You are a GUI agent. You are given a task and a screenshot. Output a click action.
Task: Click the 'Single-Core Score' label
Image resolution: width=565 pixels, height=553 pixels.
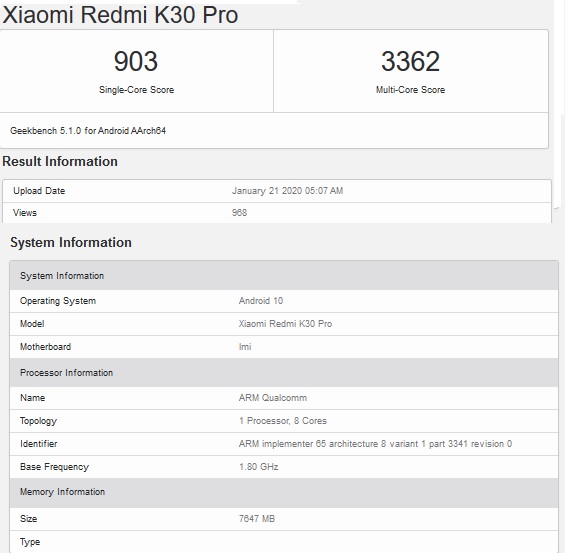pyautogui.click(x=137, y=90)
